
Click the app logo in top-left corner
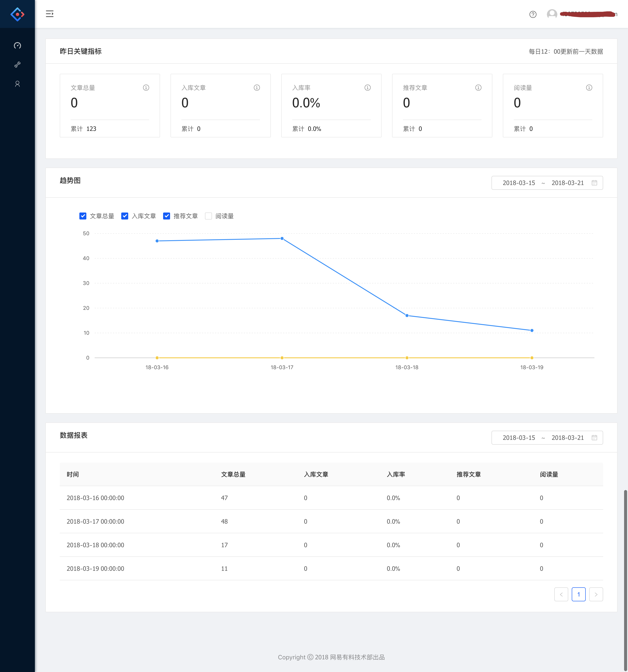pos(18,14)
